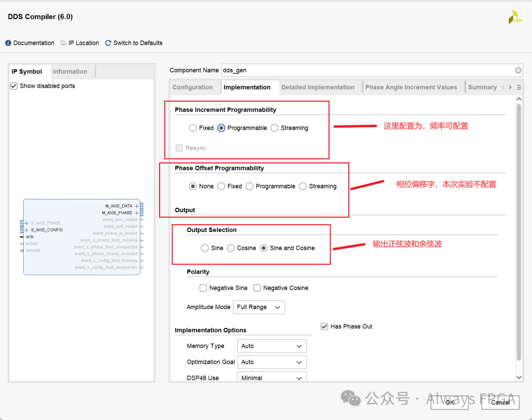The height and width of the screenshot is (420, 532).
Task: Click scrollbar up arrow in settings panel
Action: (519, 99)
